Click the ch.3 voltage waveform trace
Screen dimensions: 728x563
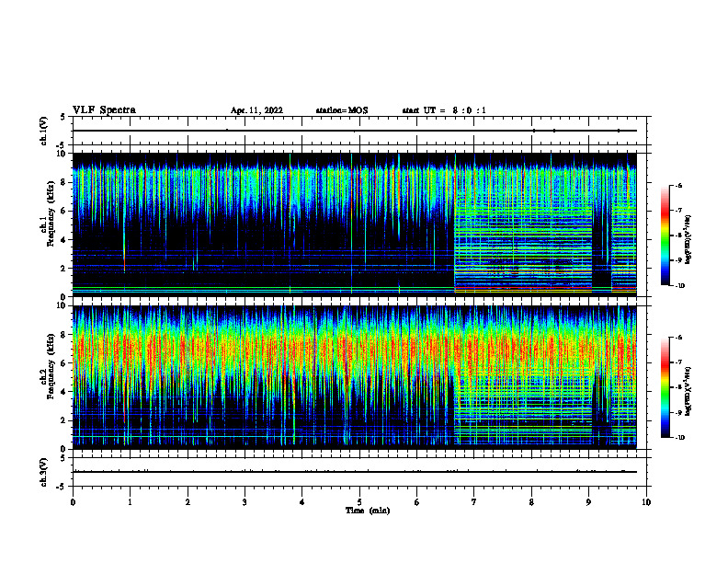354,472
